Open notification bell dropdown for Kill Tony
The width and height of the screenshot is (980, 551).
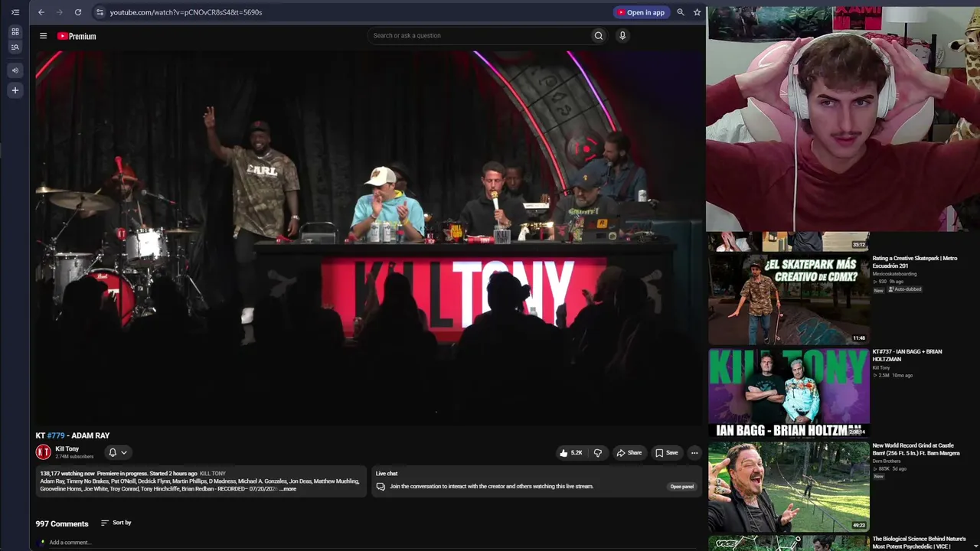pos(118,453)
